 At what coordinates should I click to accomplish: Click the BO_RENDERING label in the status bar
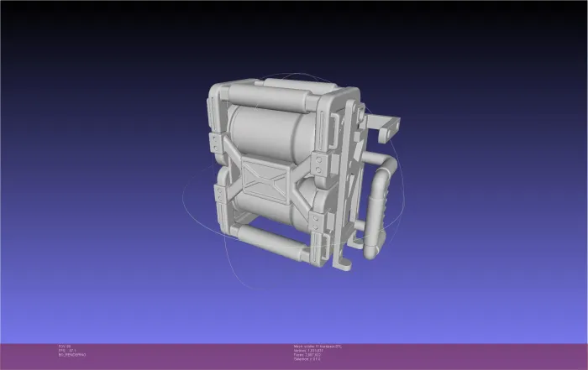coord(72,355)
